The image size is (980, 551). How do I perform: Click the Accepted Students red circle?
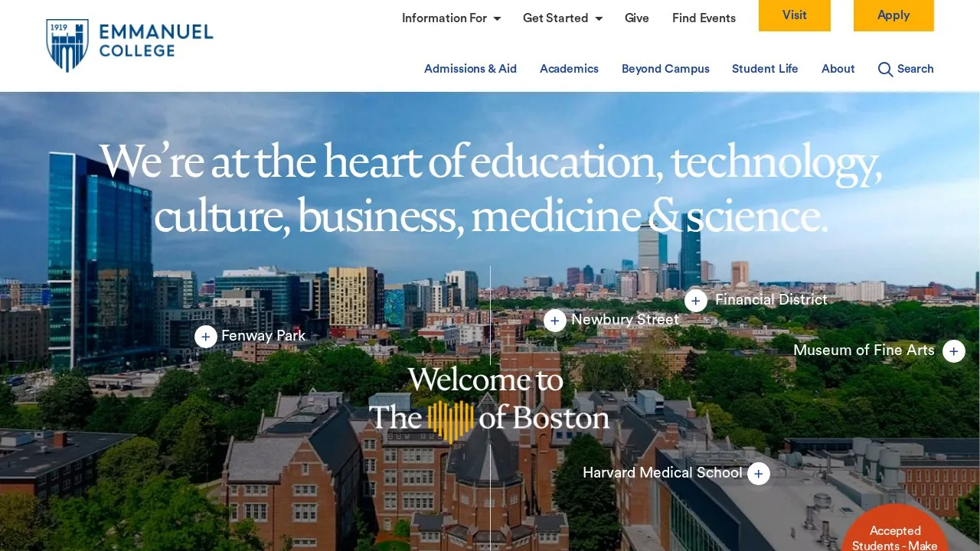pyautogui.click(x=895, y=529)
